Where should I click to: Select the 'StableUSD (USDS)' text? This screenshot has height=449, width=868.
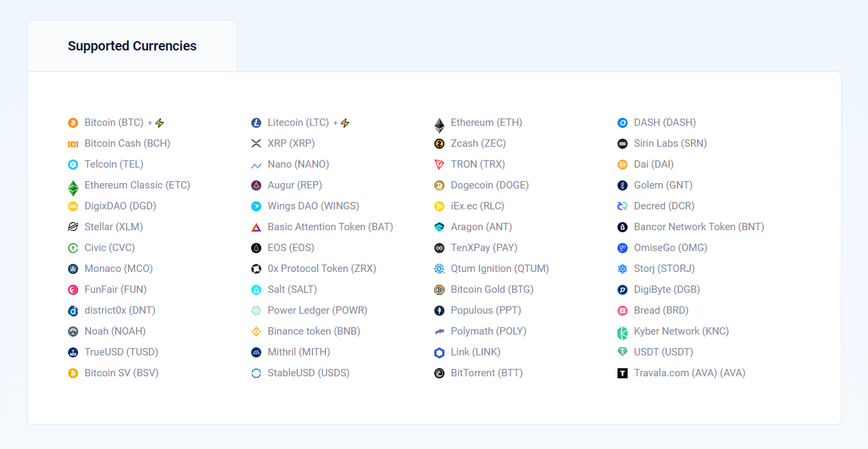[x=308, y=373]
